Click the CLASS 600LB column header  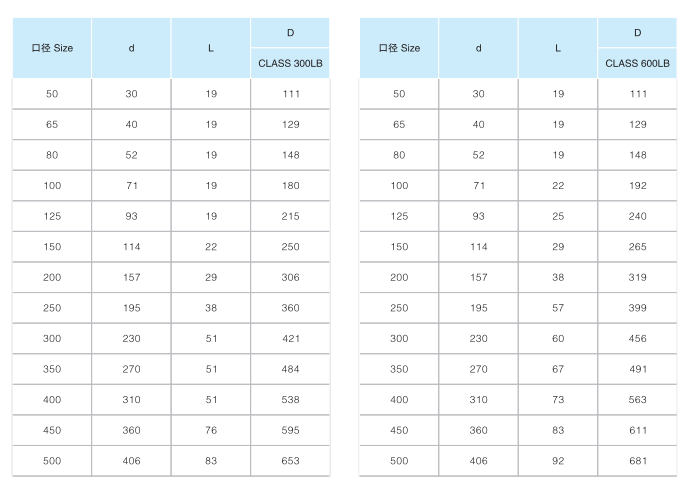click(637, 63)
